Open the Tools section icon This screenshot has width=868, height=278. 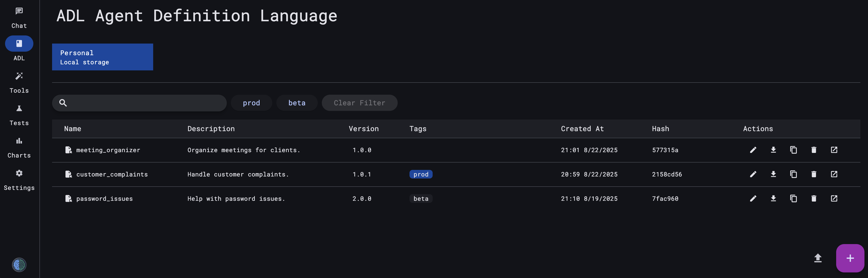19,76
